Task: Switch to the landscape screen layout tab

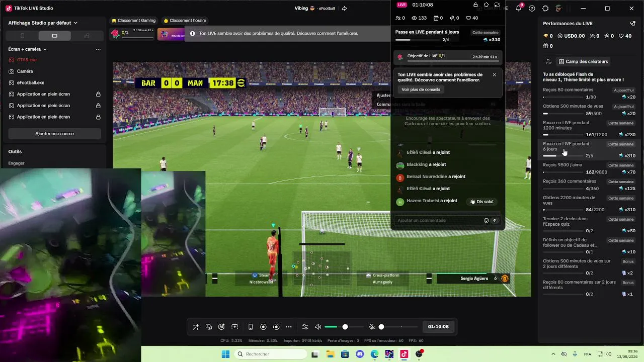Action: pyautogui.click(x=54, y=36)
